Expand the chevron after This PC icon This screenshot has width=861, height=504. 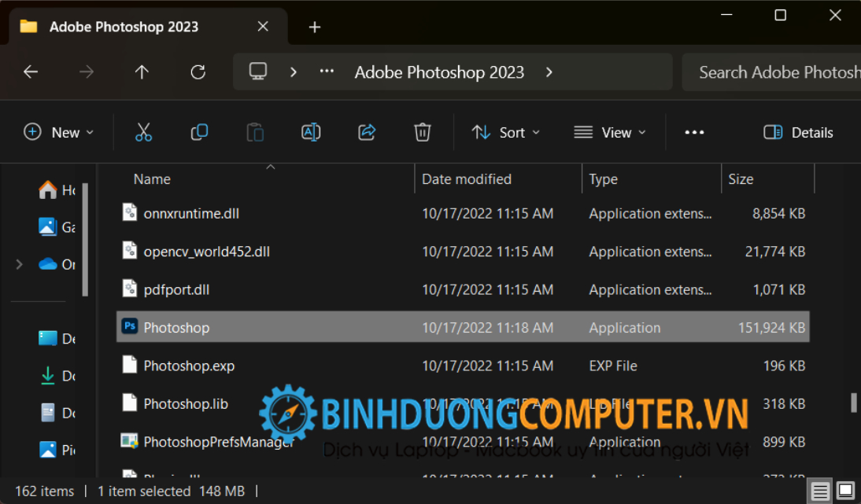coord(294,72)
